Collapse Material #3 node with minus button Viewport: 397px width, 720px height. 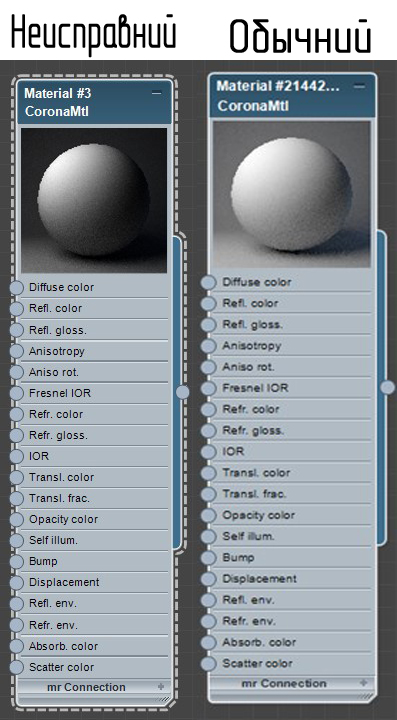pos(157,93)
